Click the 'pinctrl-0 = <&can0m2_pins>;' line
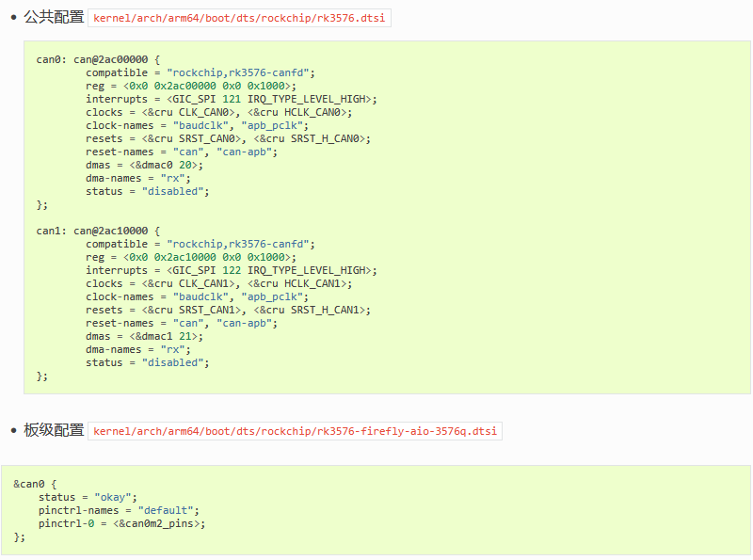Image resolution: width=753 pixels, height=560 pixels. click(x=122, y=523)
